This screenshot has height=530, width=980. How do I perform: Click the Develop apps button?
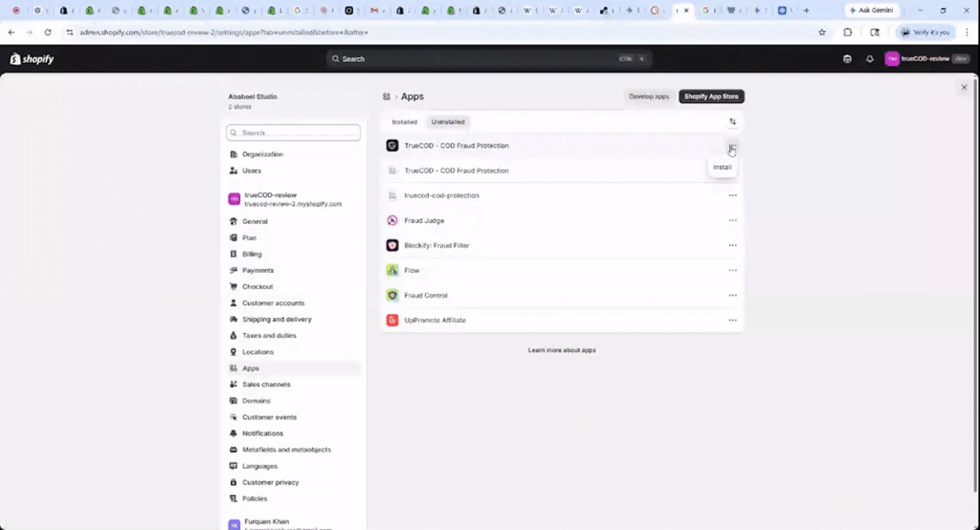[x=649, y=97]
